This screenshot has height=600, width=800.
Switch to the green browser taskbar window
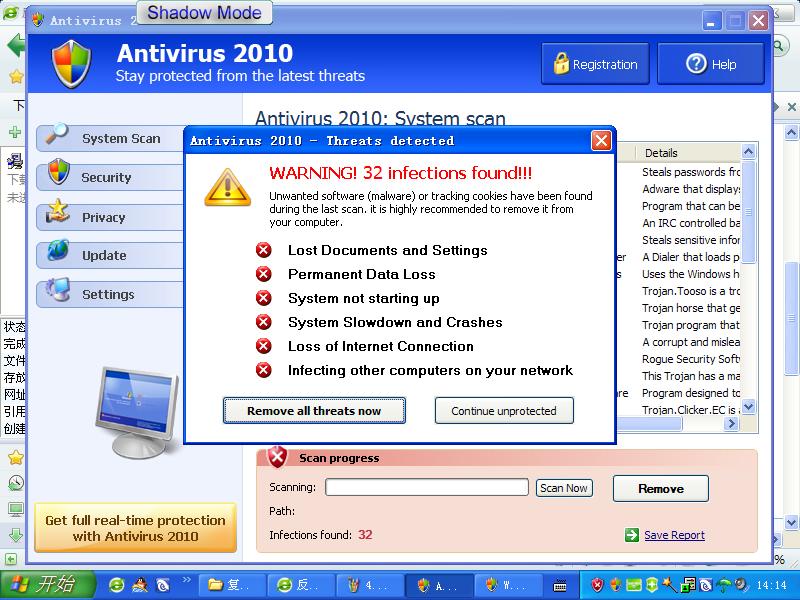point(302,585)
